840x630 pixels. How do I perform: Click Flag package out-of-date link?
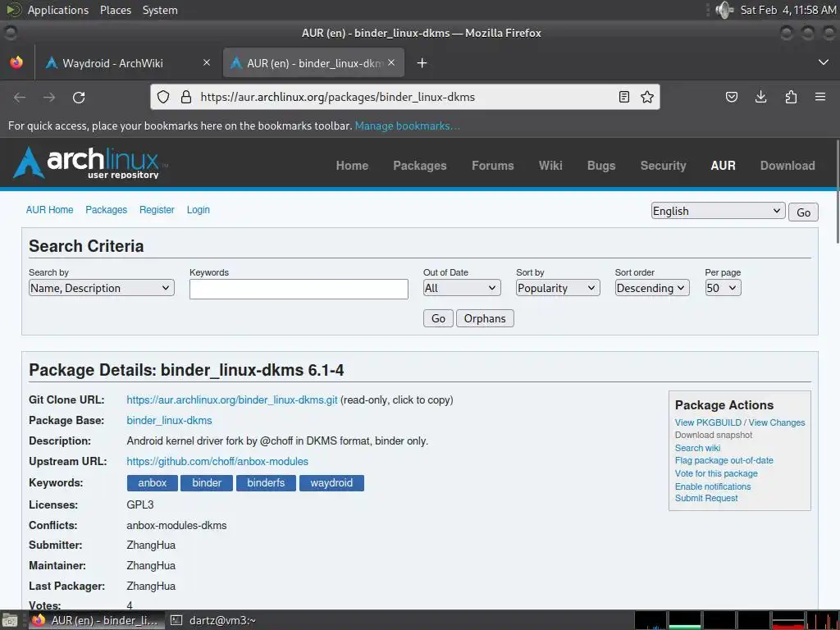[724, 460]
